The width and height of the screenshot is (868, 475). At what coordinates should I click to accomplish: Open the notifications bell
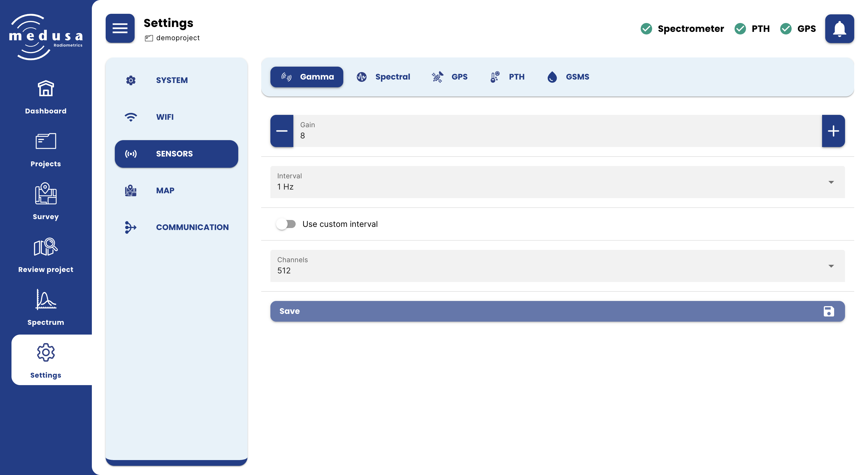point(839,29)
